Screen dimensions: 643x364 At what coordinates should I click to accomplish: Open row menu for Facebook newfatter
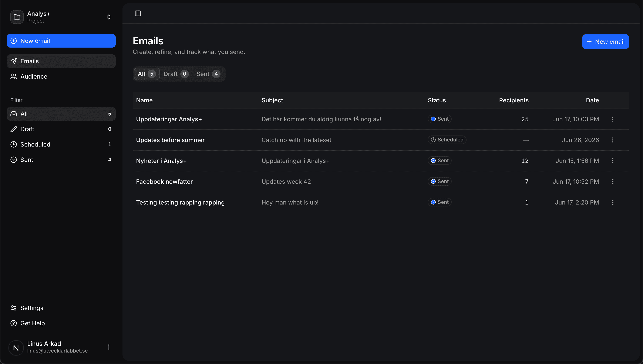click(x=612, y=182)
